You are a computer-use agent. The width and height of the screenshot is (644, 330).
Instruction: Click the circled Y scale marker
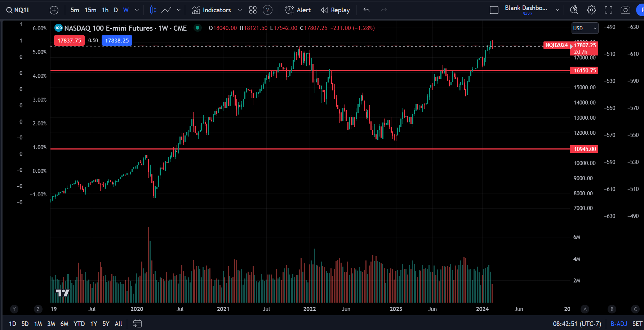pos(14,309)
